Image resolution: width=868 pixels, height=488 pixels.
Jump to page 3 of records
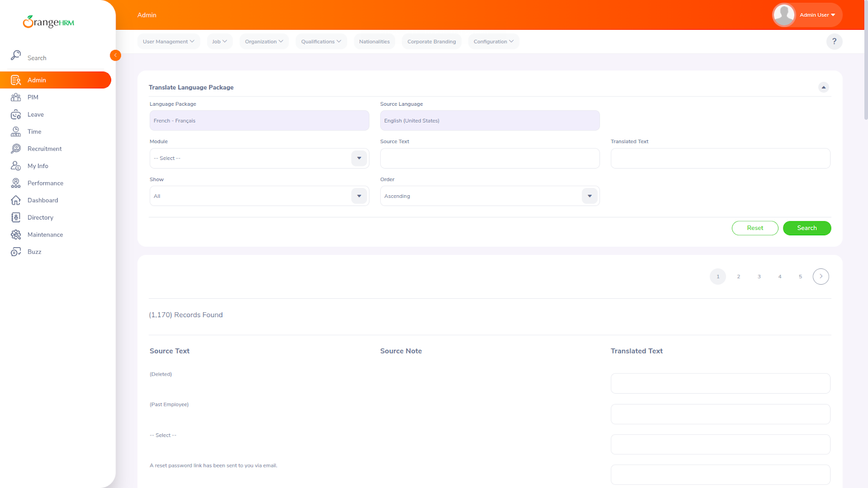pyautogui.click(x=759, y=277)
